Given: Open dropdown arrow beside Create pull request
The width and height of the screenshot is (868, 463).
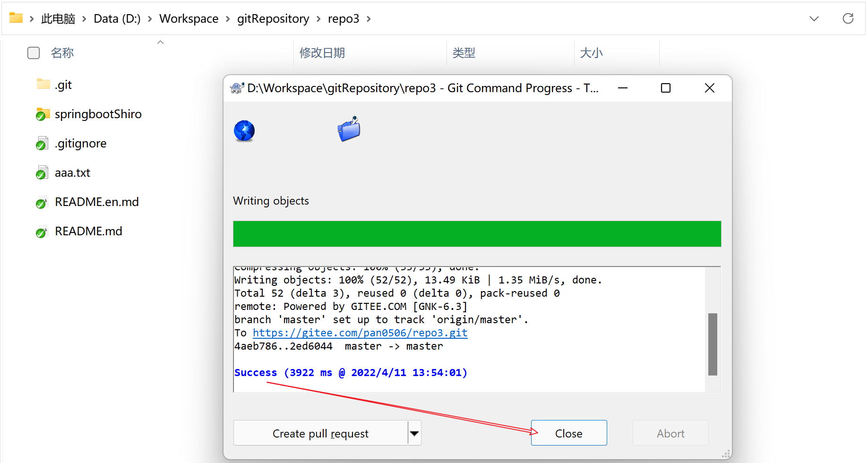Looking at the screenshot, I should tap(414, 433).
